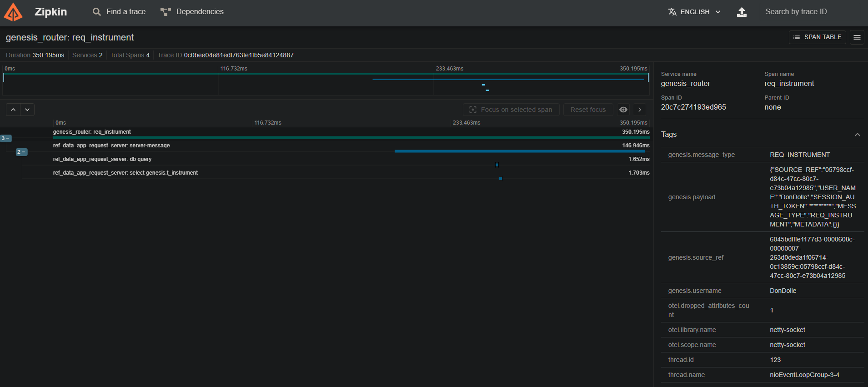The image size is (868, 387).
Task: Click the right chevron panel collapse button
Action: coord(639,110)
